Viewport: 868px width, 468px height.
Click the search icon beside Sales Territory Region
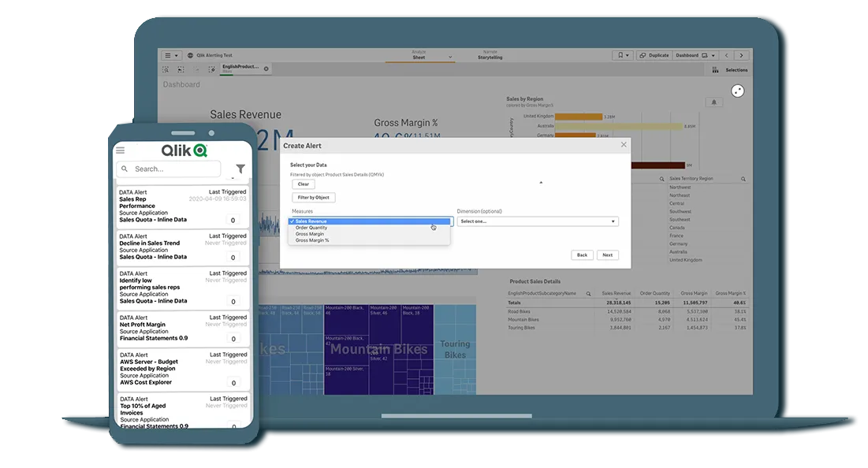[x=743, y=179]
